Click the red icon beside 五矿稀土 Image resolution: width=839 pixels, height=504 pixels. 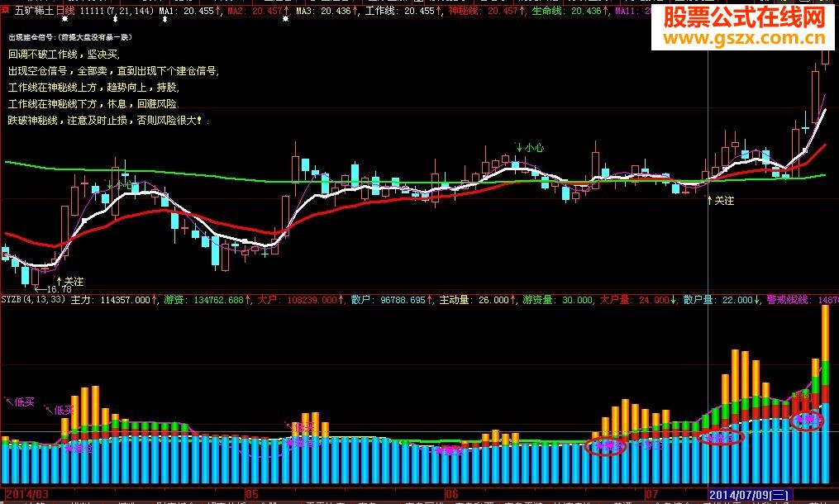[5, 10]
